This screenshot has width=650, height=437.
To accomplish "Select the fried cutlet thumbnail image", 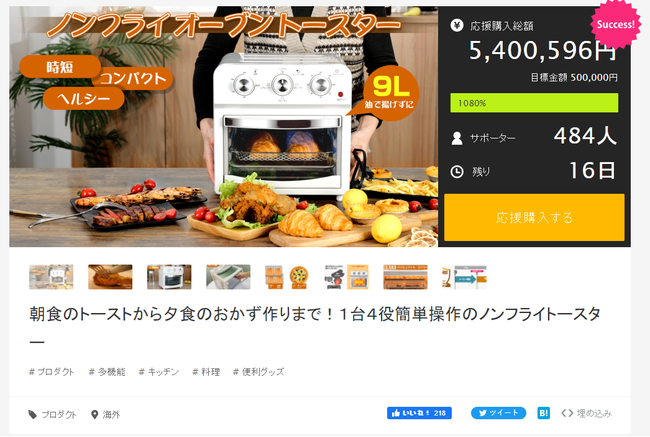I will 110,277.
